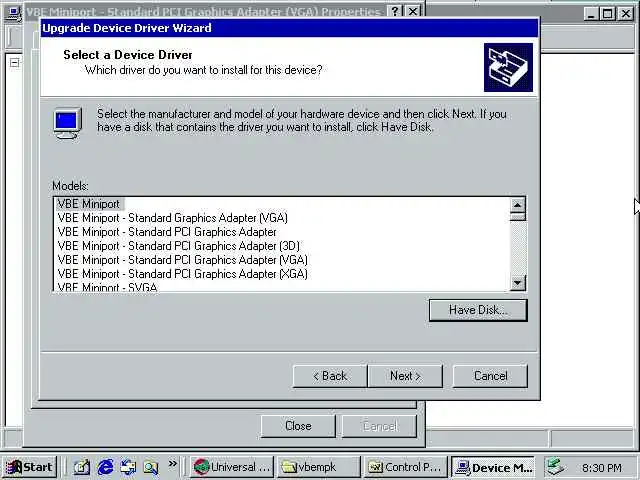The width and height of the screenshot is (640, 480).
Task: Switch to the Control P... taskbar button
Action: tap(405, 467)
